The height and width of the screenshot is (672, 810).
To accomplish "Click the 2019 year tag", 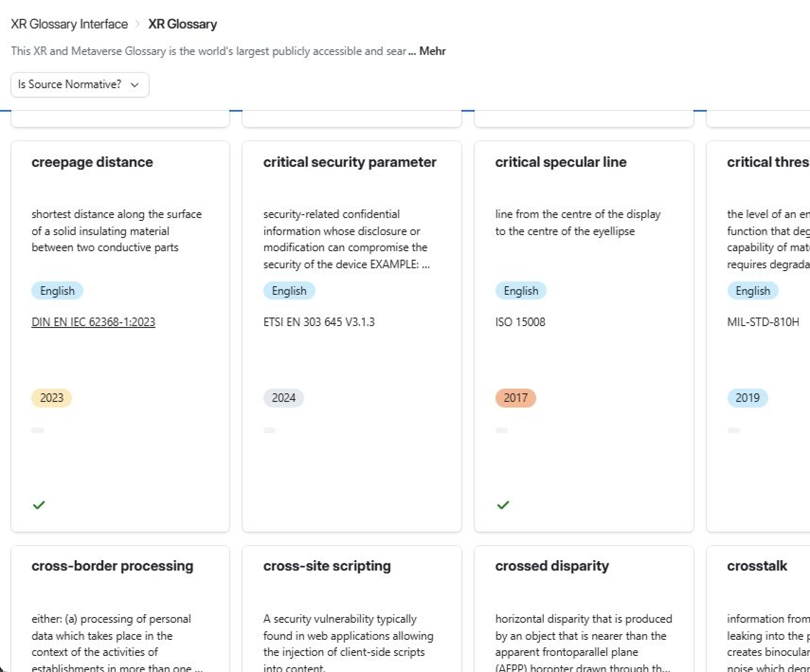I will click(x=747, y=398).
